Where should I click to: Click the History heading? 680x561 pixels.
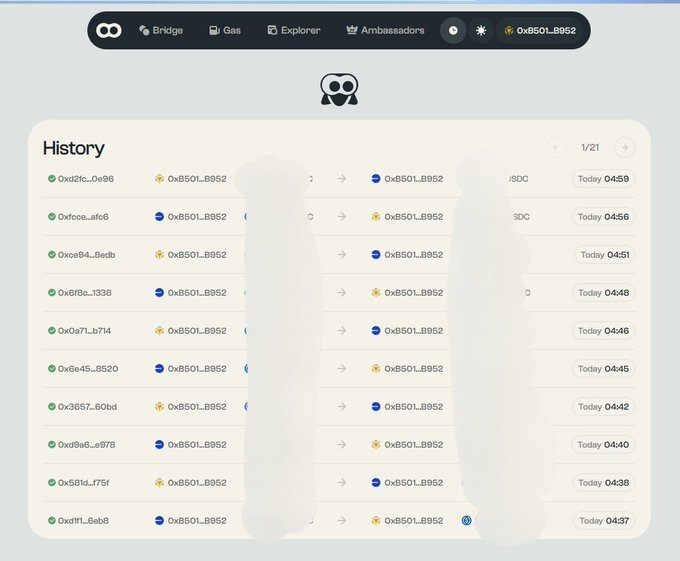pos(74,148)
